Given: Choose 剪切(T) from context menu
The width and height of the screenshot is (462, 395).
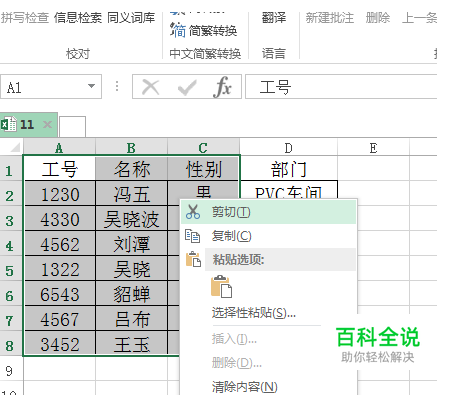Looking at the screenshot, I should (x=268, y=212).
